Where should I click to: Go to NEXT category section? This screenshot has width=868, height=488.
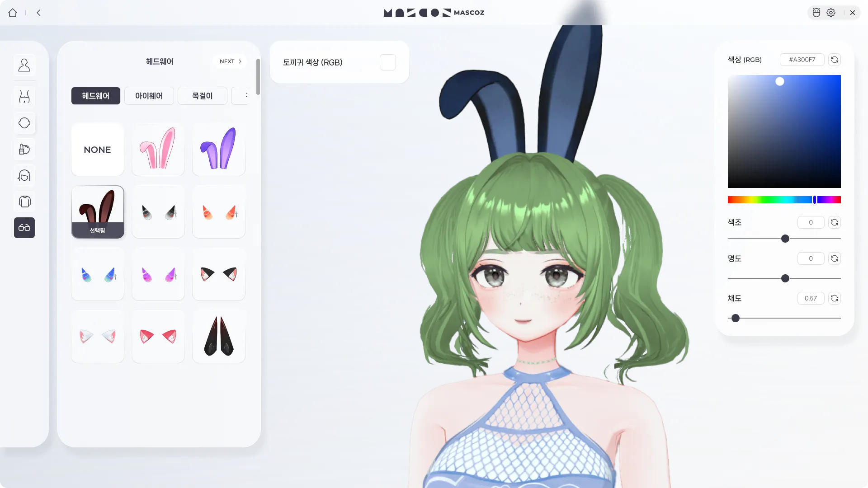point(230,61)
